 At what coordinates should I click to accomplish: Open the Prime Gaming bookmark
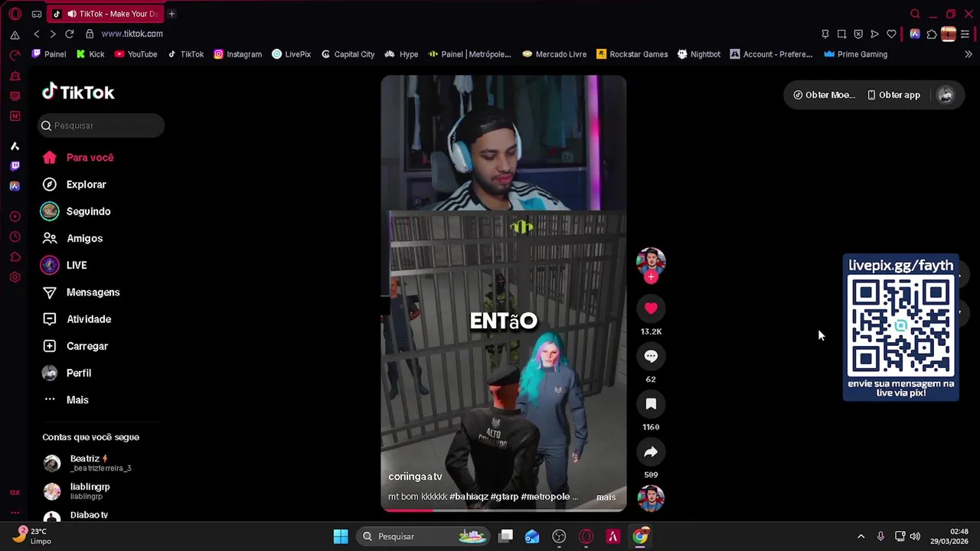click(x=855, y=54)
